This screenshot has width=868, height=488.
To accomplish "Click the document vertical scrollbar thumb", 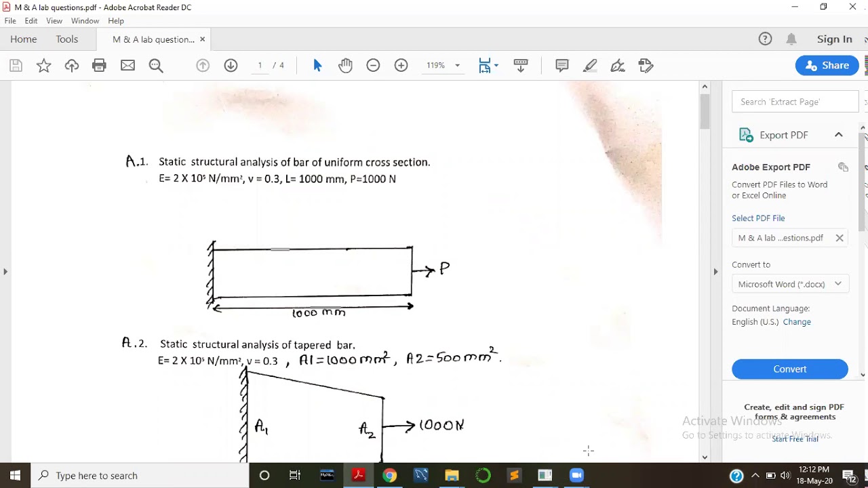I will pos(705,113).
